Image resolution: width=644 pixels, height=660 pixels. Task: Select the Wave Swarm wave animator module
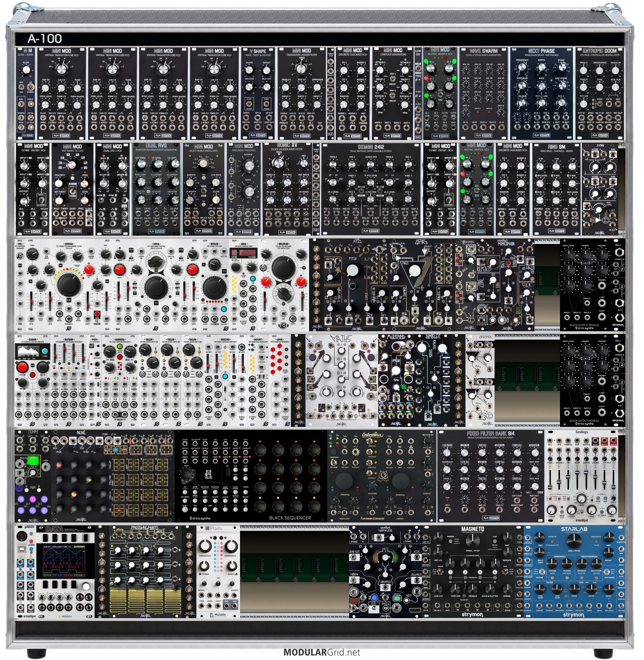point(483,93)
